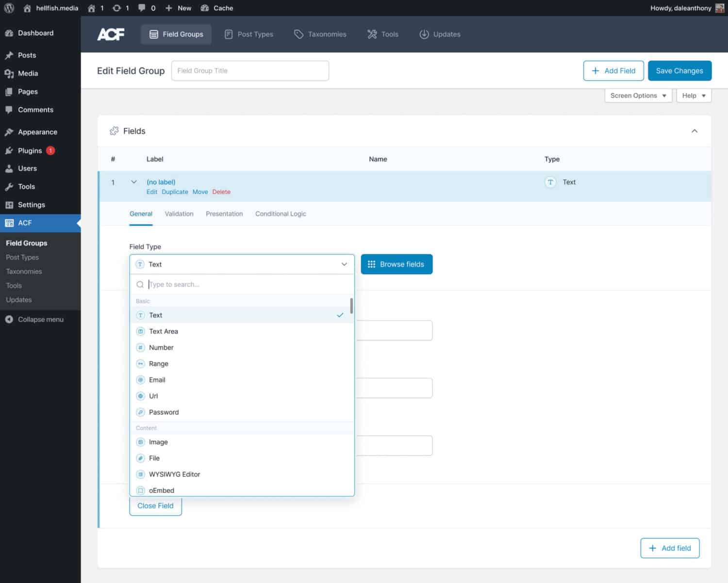Collapse the first field row
Screen dimensions: 728x583
tap(134, 182)
